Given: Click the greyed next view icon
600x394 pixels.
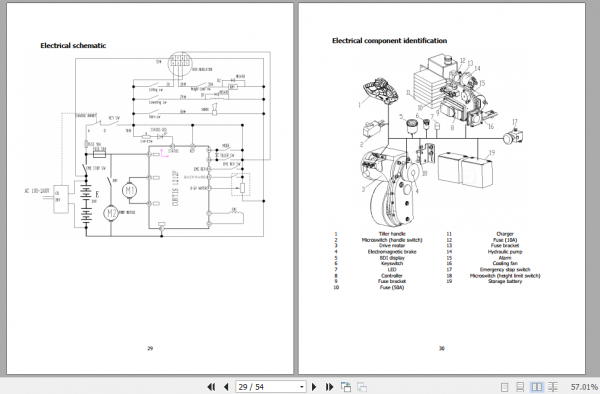Looking at the screenshot, I should click(362, 387).
